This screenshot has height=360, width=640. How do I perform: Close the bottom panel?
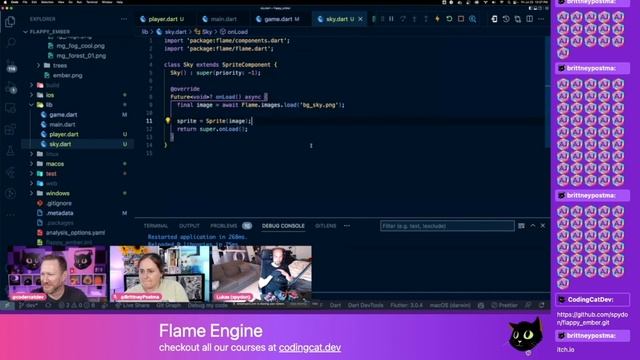click(x=543, y=226)
